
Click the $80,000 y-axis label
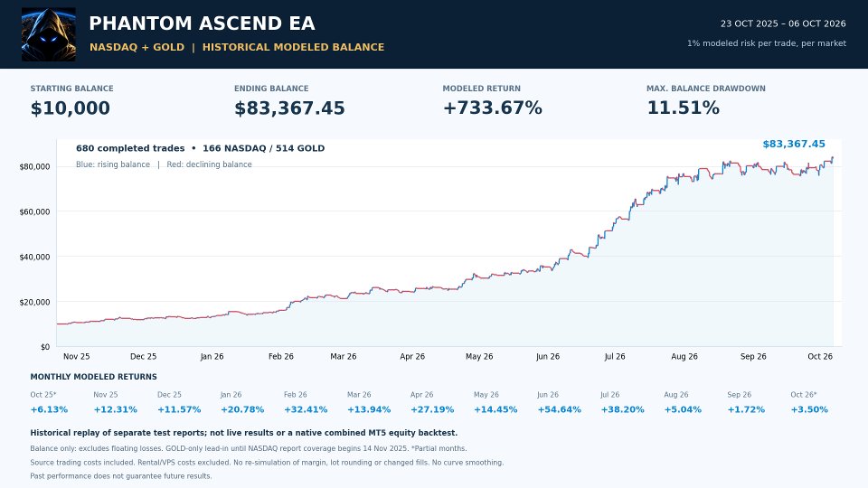[34, 166]
